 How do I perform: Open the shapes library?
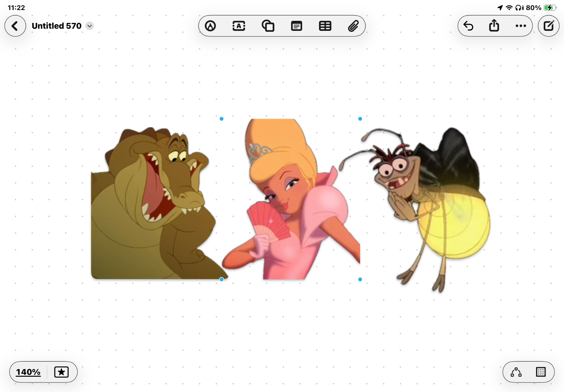268,26
